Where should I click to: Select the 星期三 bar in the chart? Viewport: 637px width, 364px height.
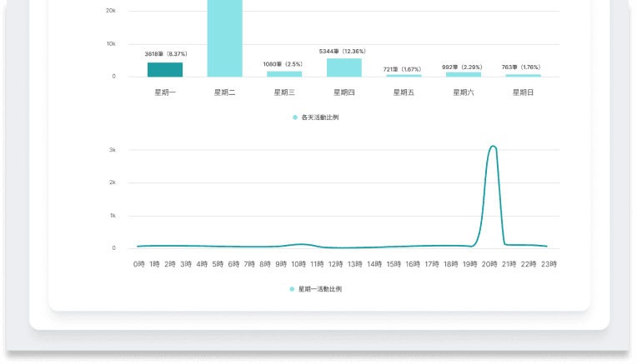tap(284, 74)
